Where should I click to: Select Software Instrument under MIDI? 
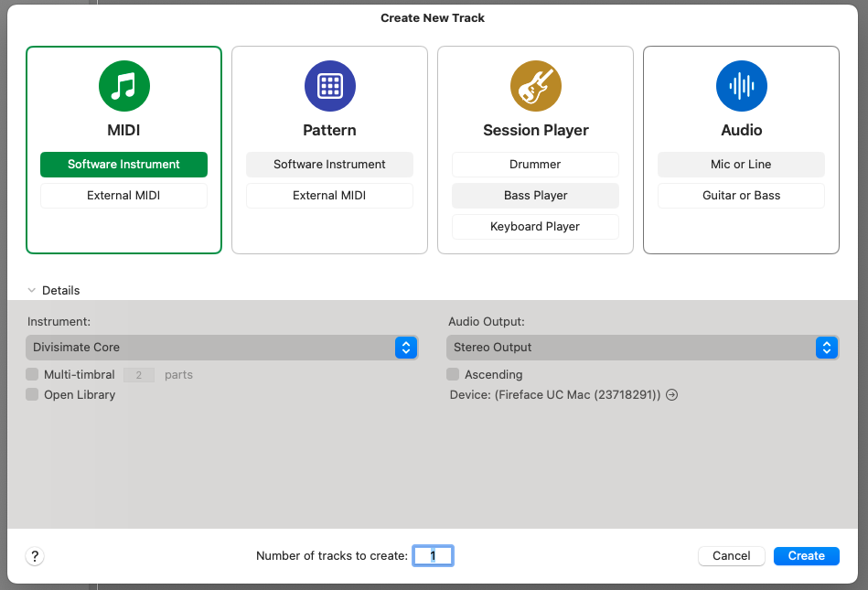point(123,165)
